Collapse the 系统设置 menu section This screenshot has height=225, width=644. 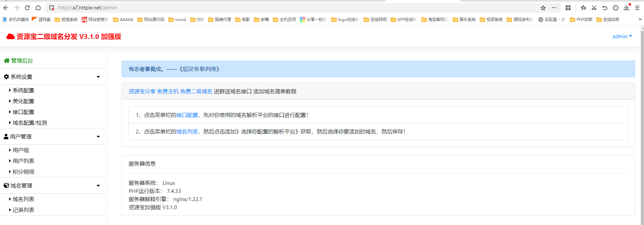point(53,77)
